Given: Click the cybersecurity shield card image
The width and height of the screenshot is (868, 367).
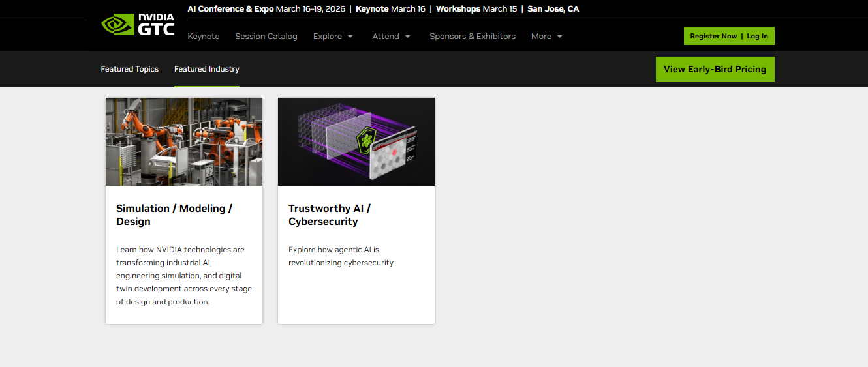Looking at the screenshot, I should pyautogui.click(x=356, y=141).
